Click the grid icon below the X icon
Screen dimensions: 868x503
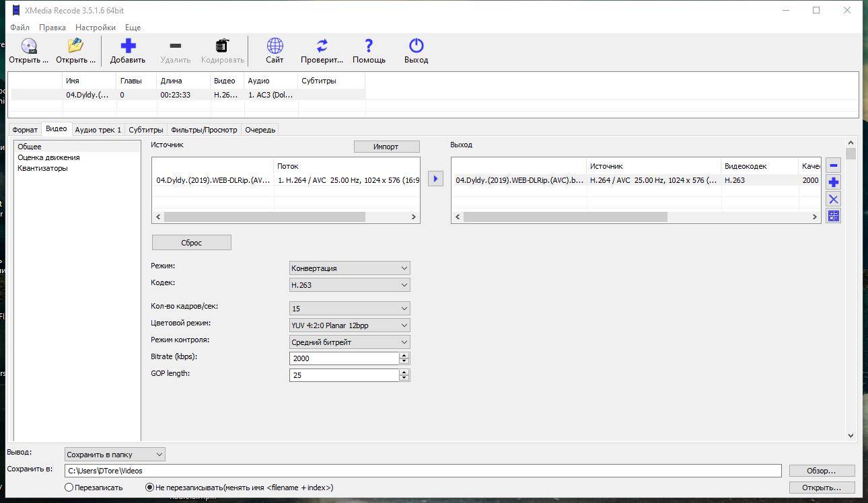833,216
